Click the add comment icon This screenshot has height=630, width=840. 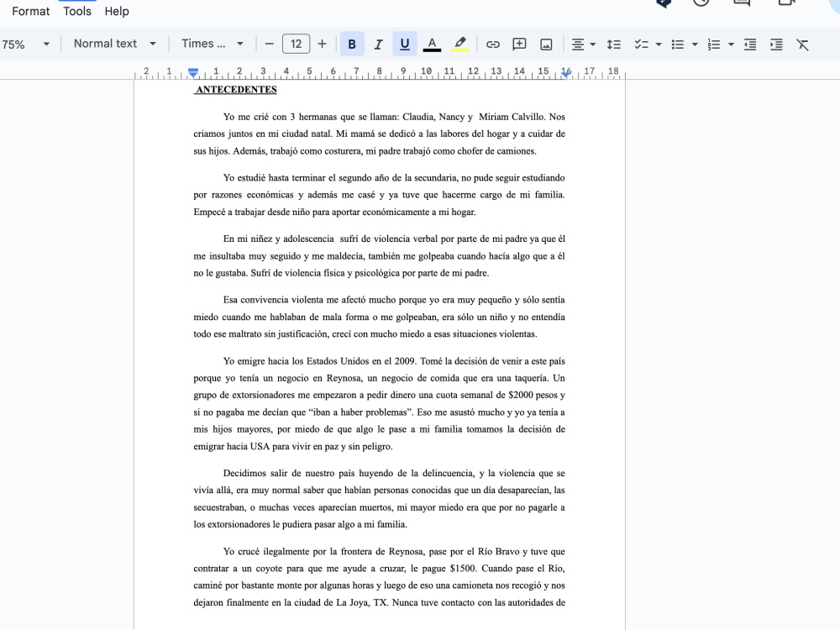pyautogui.click(x=519, y=44)
